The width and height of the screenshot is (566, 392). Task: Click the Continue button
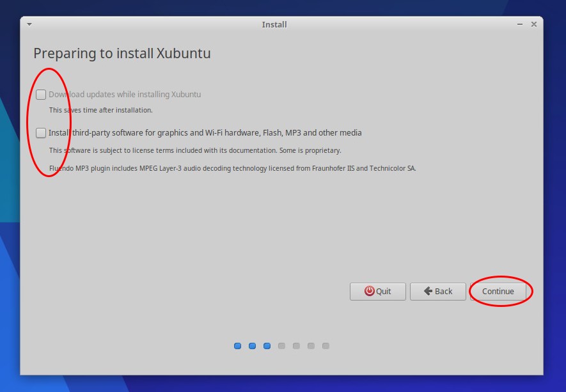click(x=498, y=292)
